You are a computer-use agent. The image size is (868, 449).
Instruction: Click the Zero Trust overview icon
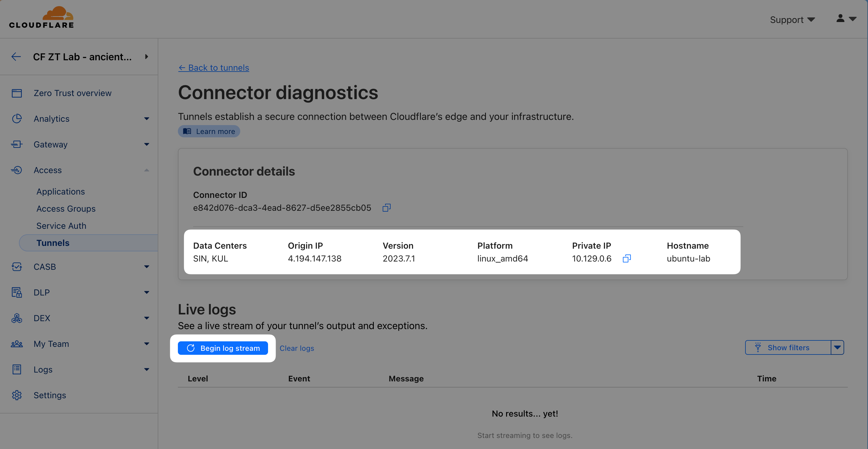pos(17,92)
